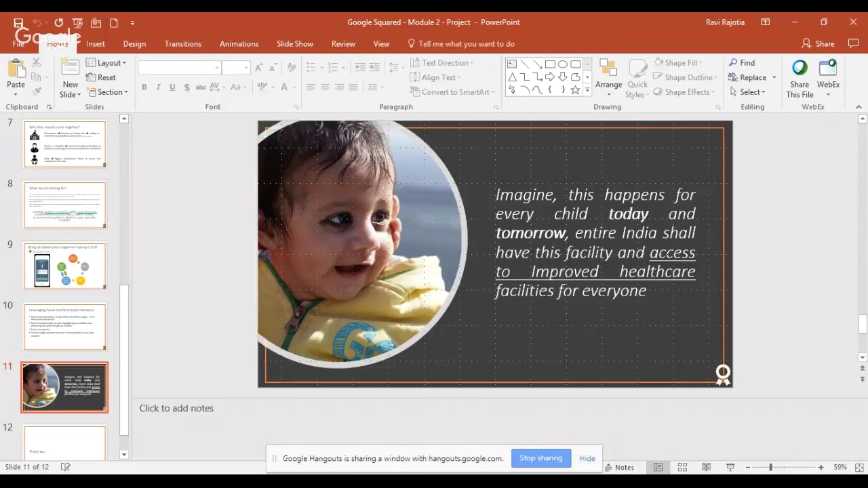Start slideshow from beginning in Quick Access Toolbar
The image size is (868, 488).
(77, 22)
